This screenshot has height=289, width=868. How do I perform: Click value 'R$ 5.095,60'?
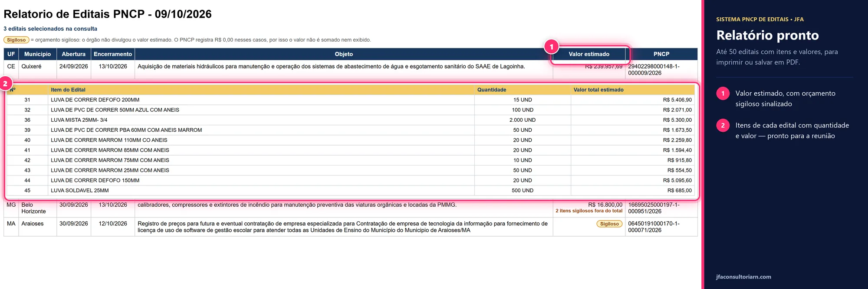click(677, 180)
